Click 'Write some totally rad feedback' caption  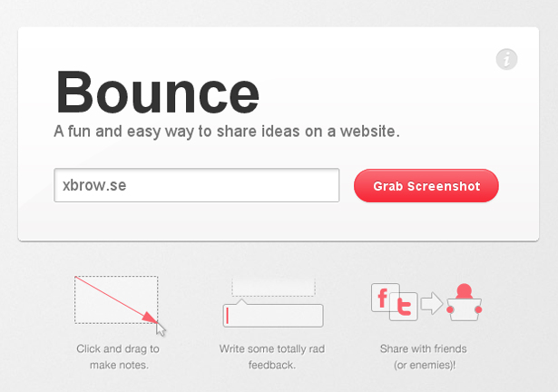coord(272,357)
